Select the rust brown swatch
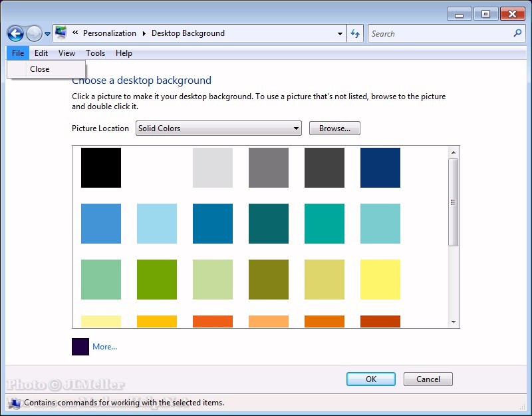Screen dimensions: 532x416 [x=380, y=321]
